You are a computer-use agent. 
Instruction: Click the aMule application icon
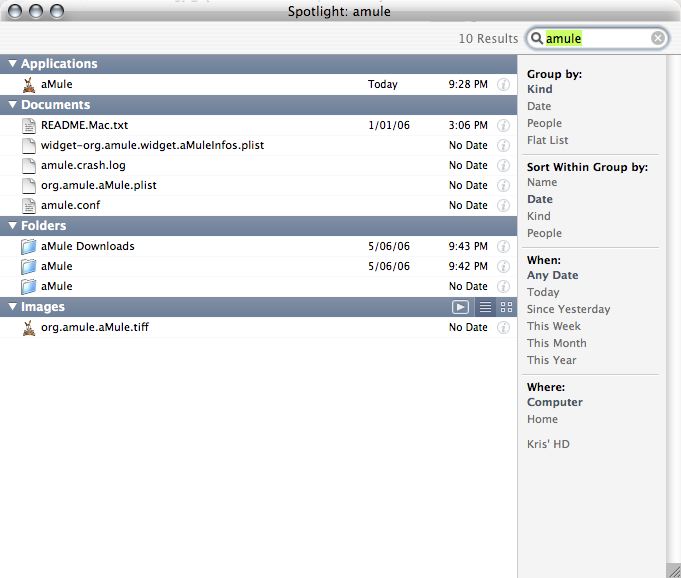pos(29,85)
